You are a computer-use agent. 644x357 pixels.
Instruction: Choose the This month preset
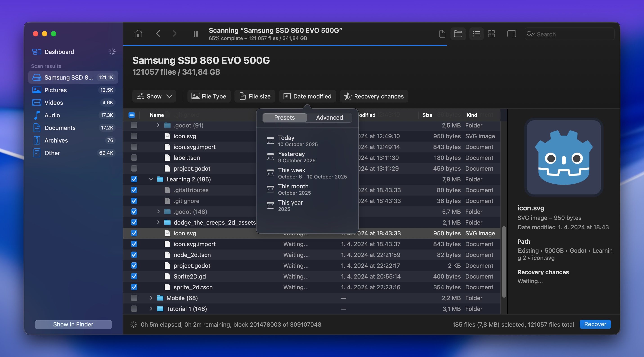click(x=293, y=189)
